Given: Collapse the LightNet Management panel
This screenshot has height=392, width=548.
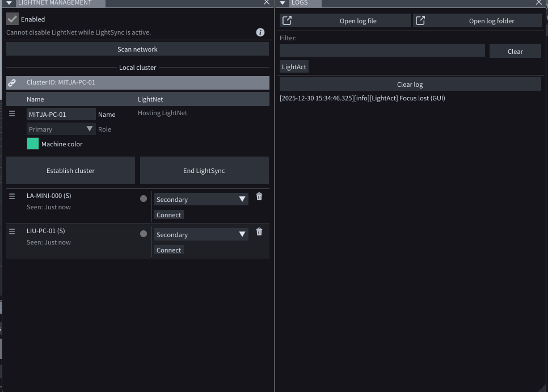Looking at the screenshot, I should click(9, 3).
